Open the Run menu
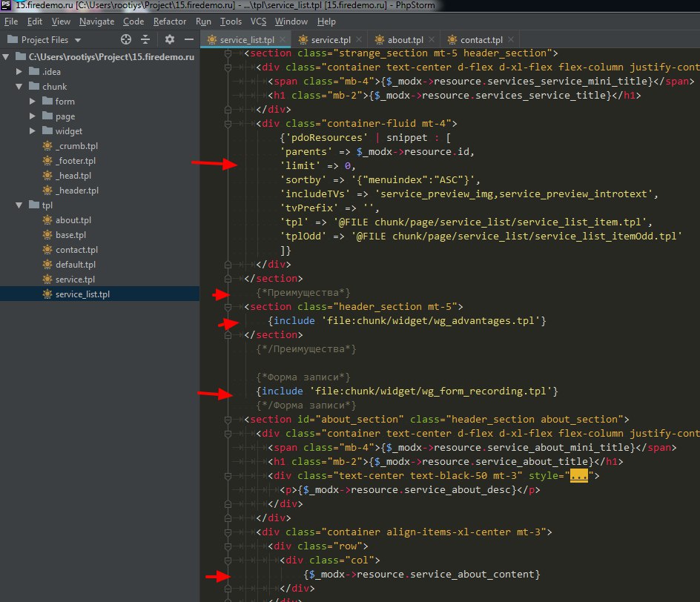Viewport: 700px width, 602px height. 203,21
